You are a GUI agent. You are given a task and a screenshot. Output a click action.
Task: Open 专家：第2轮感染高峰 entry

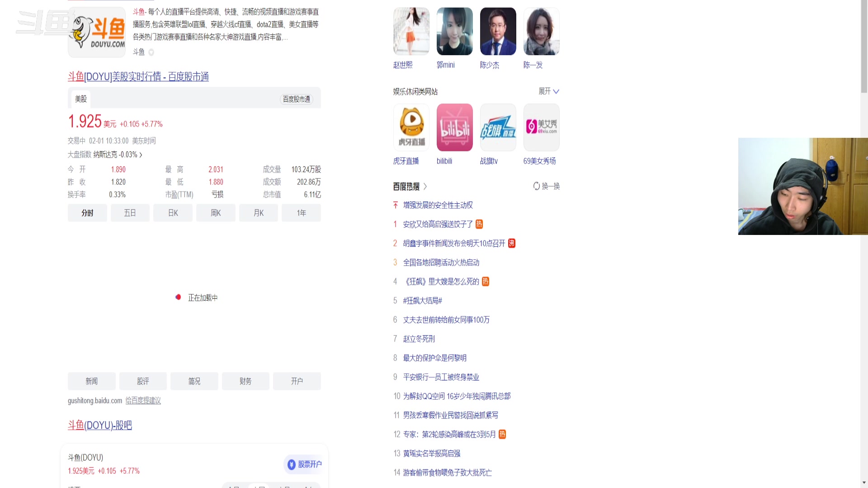coord(450,434)
